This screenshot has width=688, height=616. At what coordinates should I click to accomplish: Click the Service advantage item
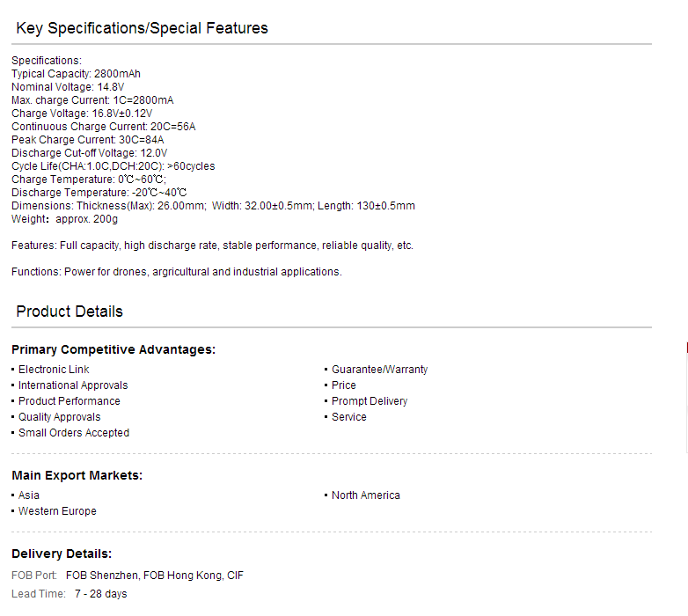click(x=348, y=417)
